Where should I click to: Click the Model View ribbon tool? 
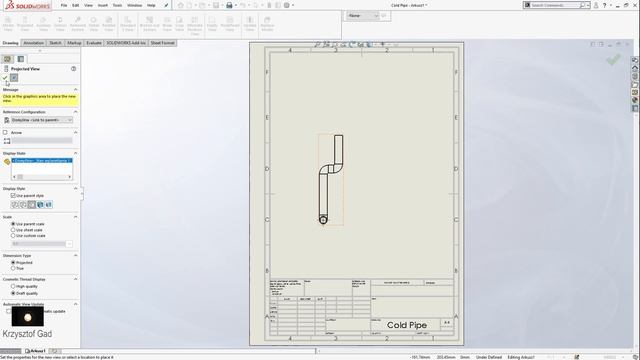click(x=8, y=24)
